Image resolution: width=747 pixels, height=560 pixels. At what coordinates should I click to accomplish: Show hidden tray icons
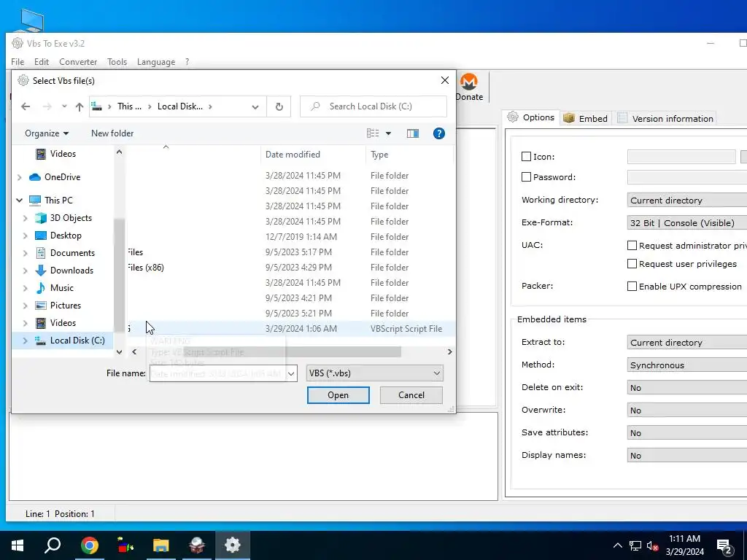coord(617,545)
